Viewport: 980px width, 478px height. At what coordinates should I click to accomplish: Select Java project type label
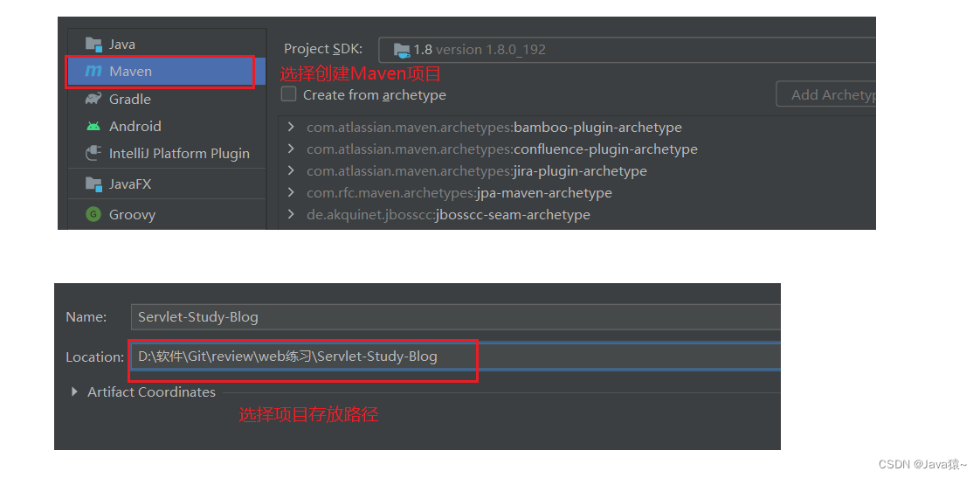[122, 45]
